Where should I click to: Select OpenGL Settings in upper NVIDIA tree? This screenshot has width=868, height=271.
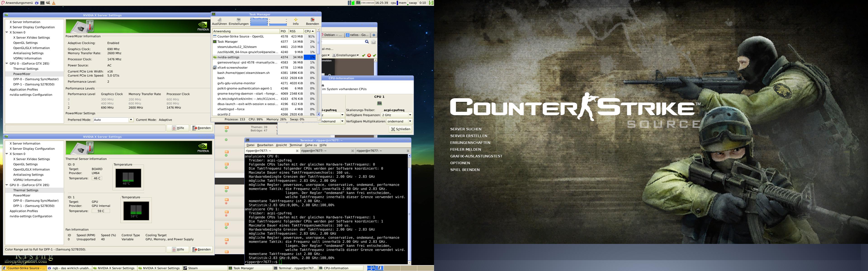pos(25,43)
